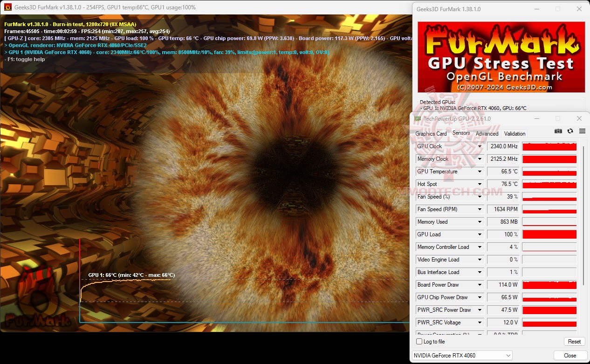Click the Fan Speed (RPM) history graph
This screenshot has height=364, width=590.
549,209
